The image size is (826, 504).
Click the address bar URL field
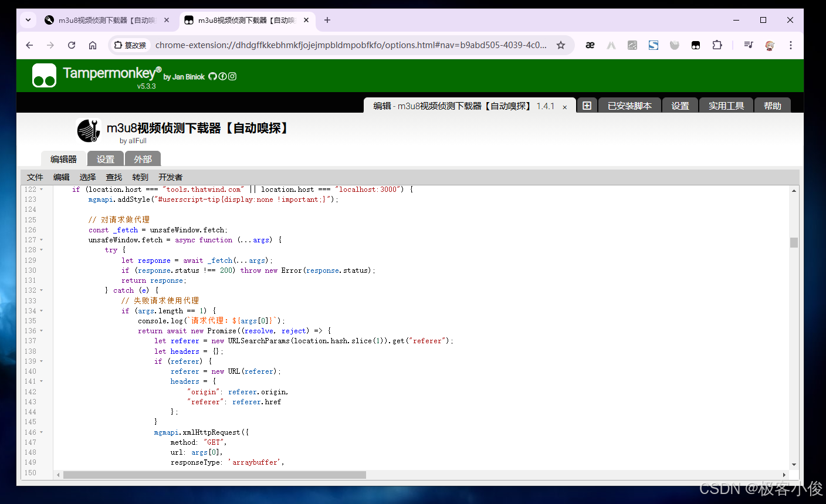351,45
